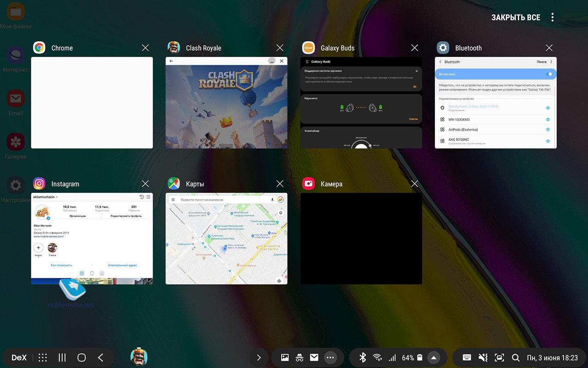Close the Камера recent card

[415, 184]
